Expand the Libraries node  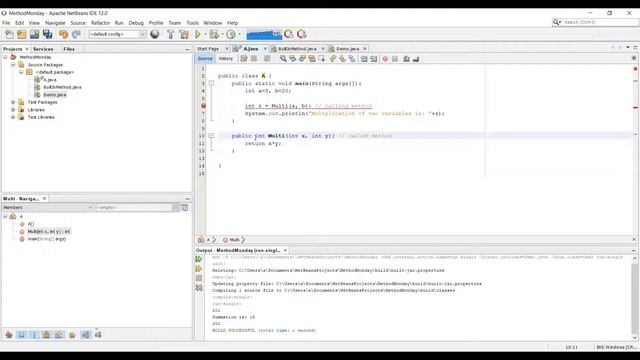13,109
